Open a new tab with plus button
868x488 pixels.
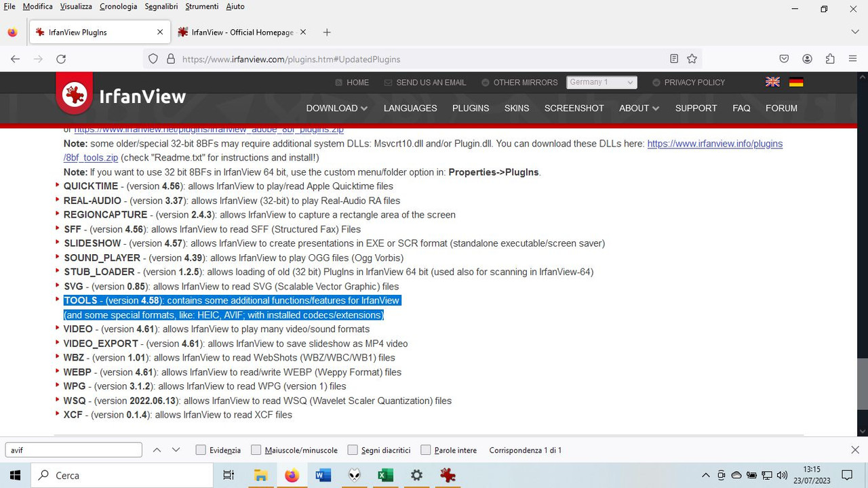(327, 32)
